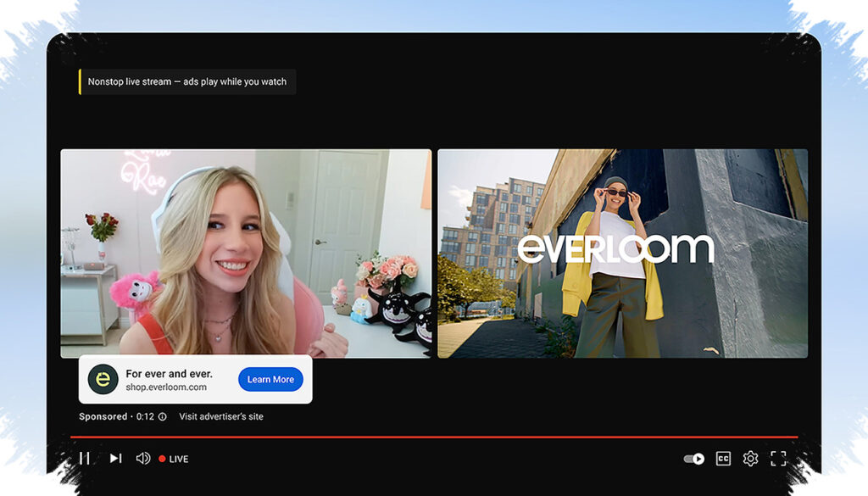868x496 pixels.
Task: Mute the volume speaker icon
Action: (142, 459)
